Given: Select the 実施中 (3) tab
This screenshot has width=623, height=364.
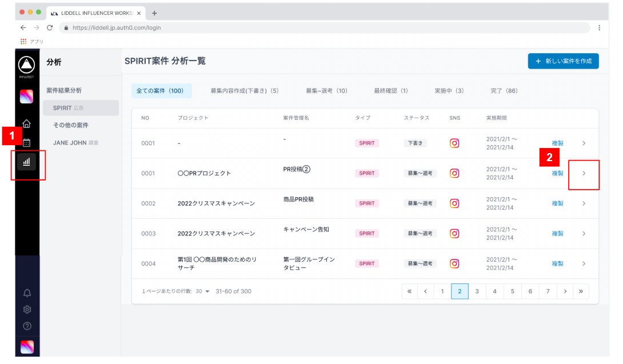Looking at the screenshot, I should 449,91.
